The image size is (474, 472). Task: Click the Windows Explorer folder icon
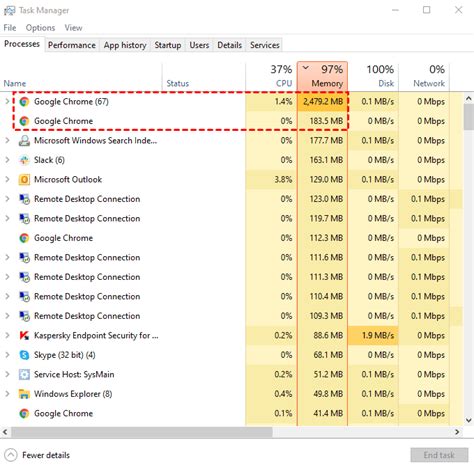tap(24, 394)
